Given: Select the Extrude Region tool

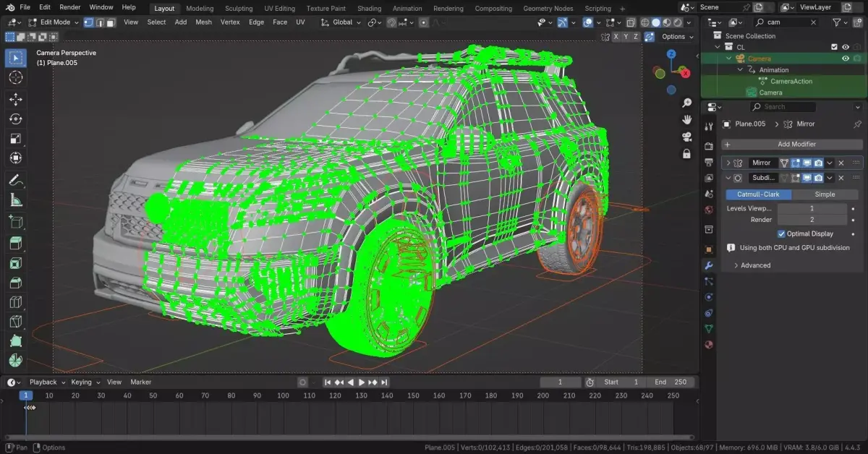Looking at the screenshot, I should pos(16,244).
